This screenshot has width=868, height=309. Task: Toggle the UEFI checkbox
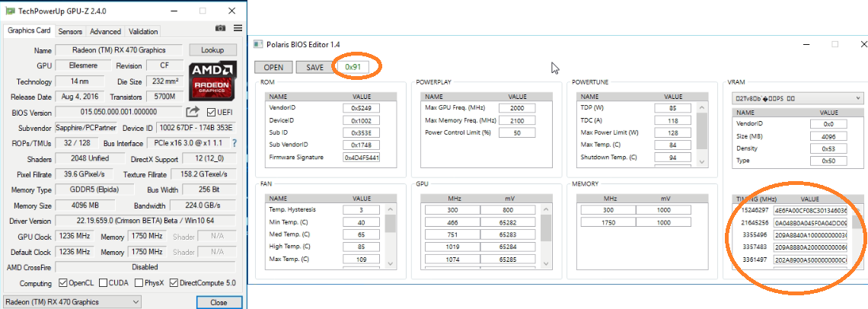211,113
